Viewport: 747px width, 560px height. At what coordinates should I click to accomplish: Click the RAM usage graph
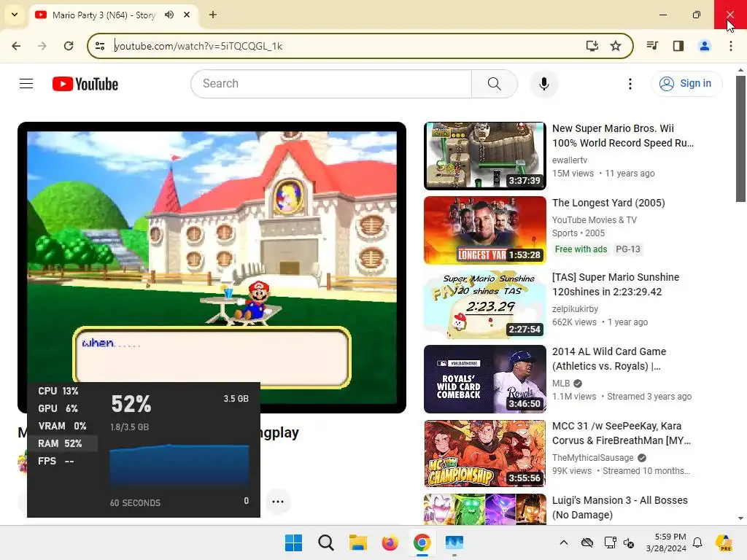click(x=179, y=466)
